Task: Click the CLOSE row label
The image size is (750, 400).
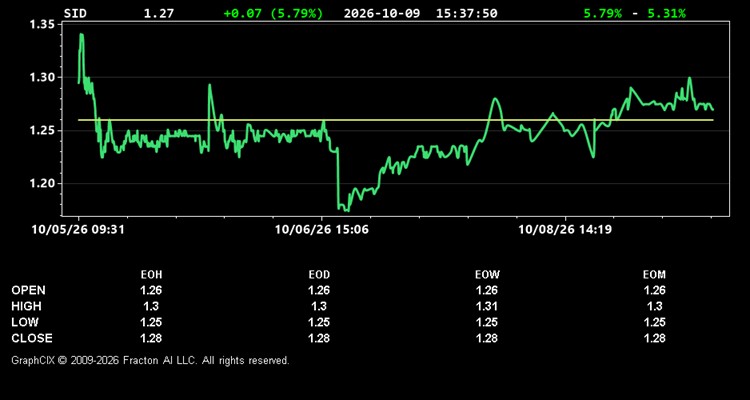Action: pos(32,338)
